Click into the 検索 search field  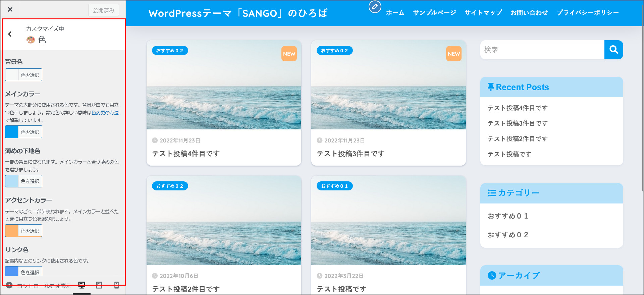click(542, 50)
